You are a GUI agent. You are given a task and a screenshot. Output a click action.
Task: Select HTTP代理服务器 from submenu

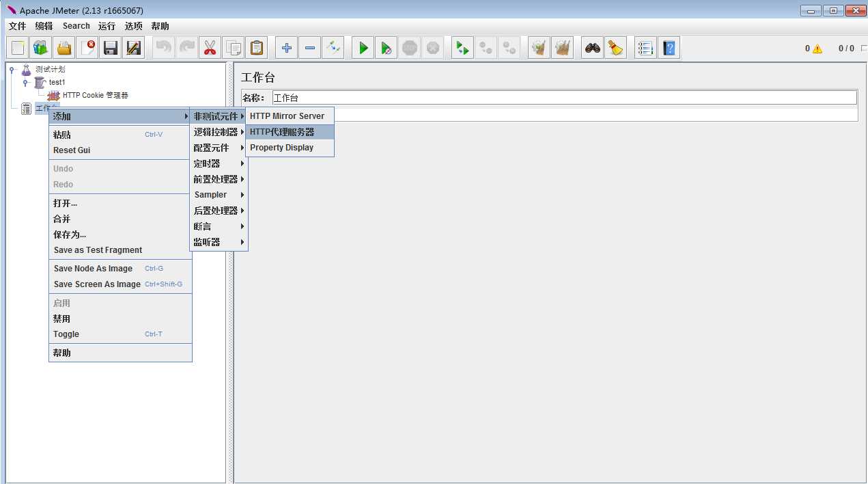[x=290, y=132]
